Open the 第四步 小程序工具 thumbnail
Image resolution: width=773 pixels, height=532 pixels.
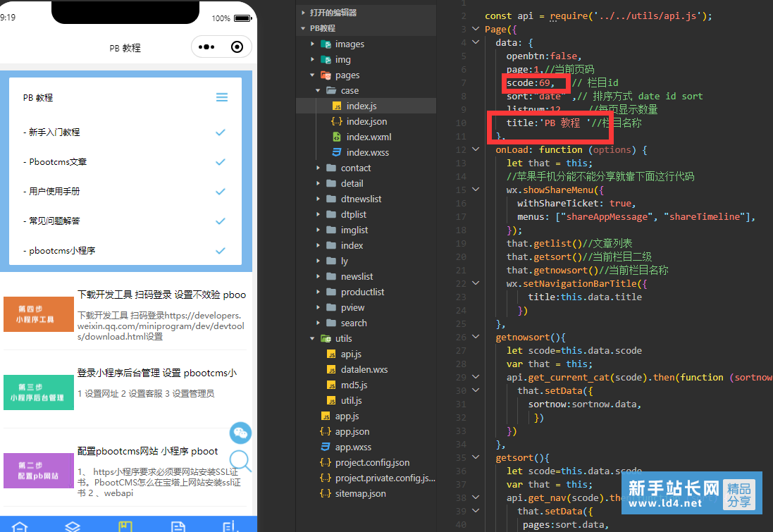click(x=39, y=314)
